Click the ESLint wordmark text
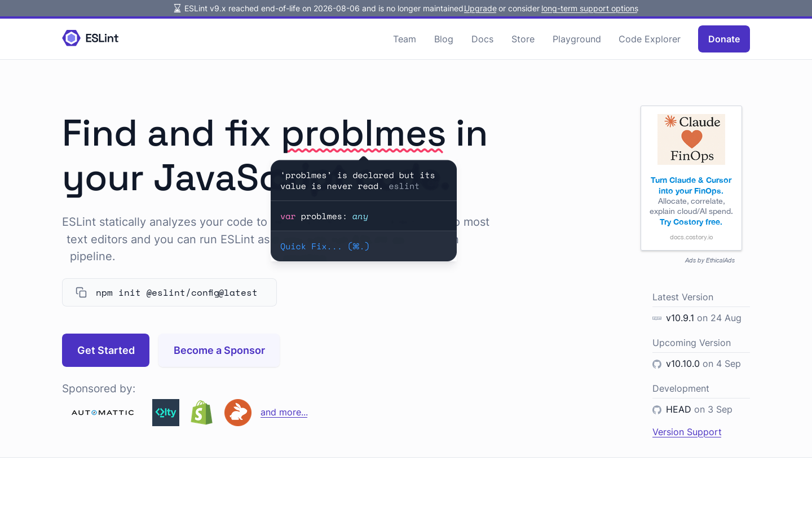812x508 pixels. [102, 38]
